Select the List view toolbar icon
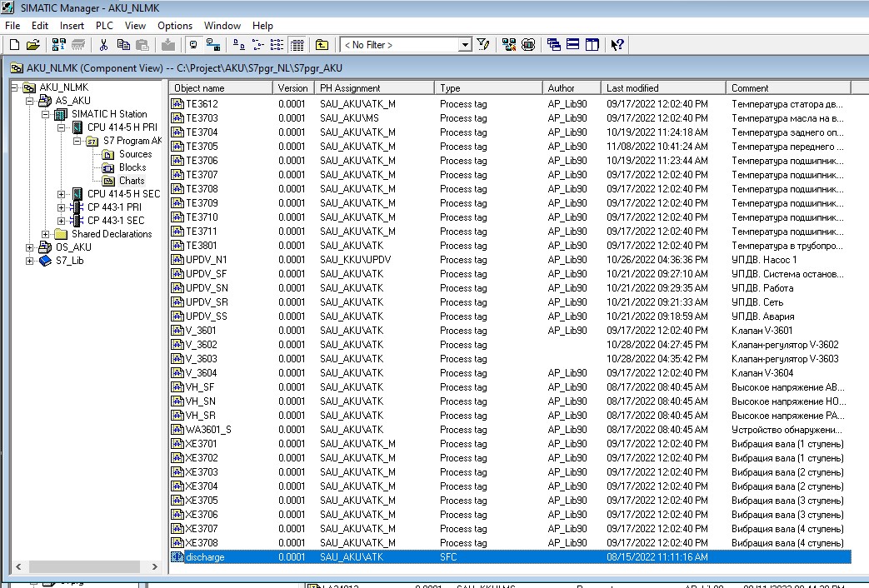Screen dimensions: 869x588 point(277,45)
